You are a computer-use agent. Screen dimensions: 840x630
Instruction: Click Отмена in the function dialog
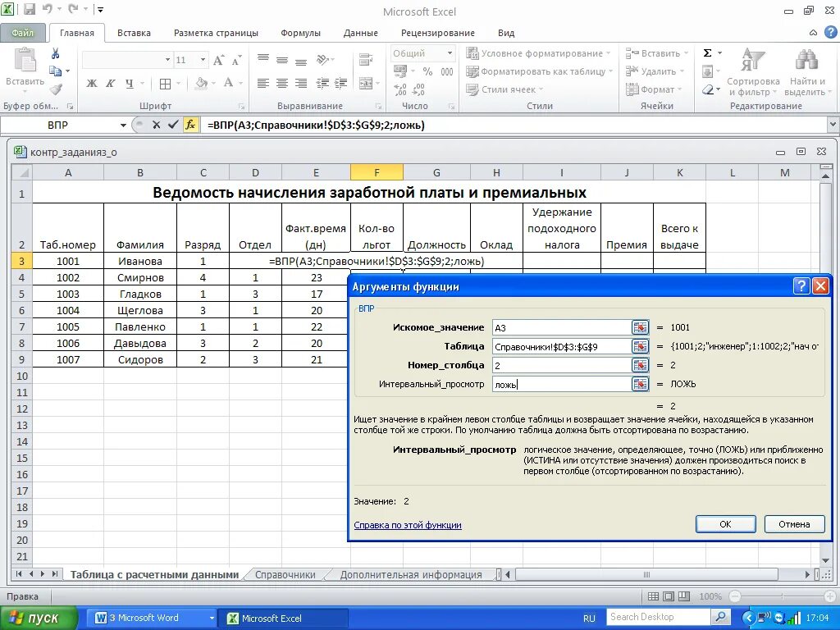[x=794, y=524]
